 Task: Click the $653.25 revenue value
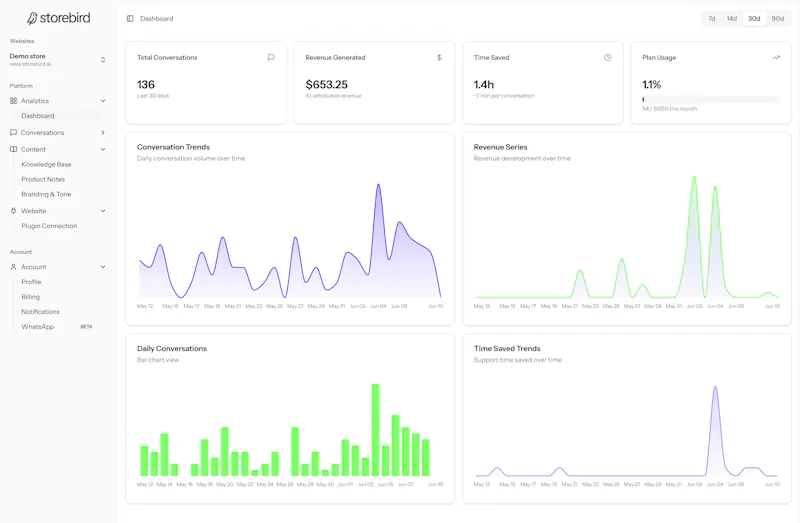327,85
